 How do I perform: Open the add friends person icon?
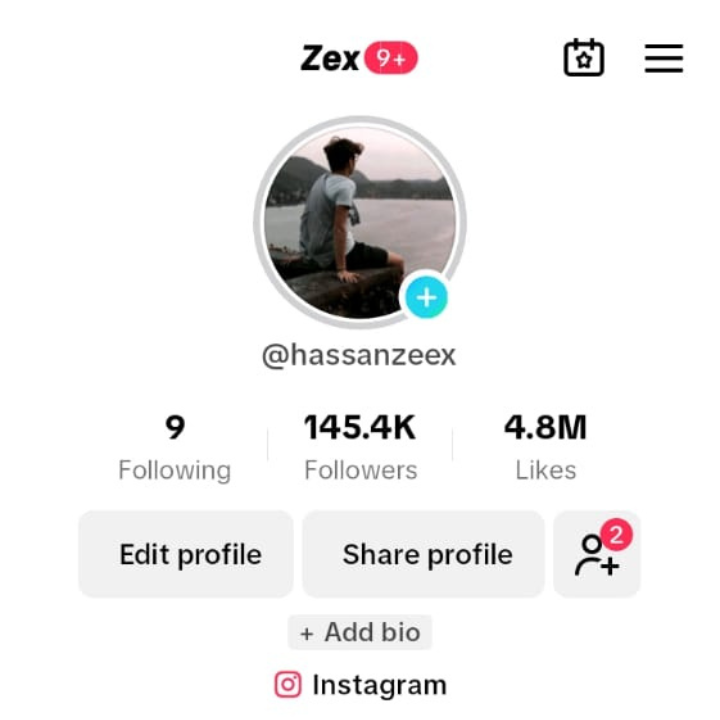coord(596,555)
